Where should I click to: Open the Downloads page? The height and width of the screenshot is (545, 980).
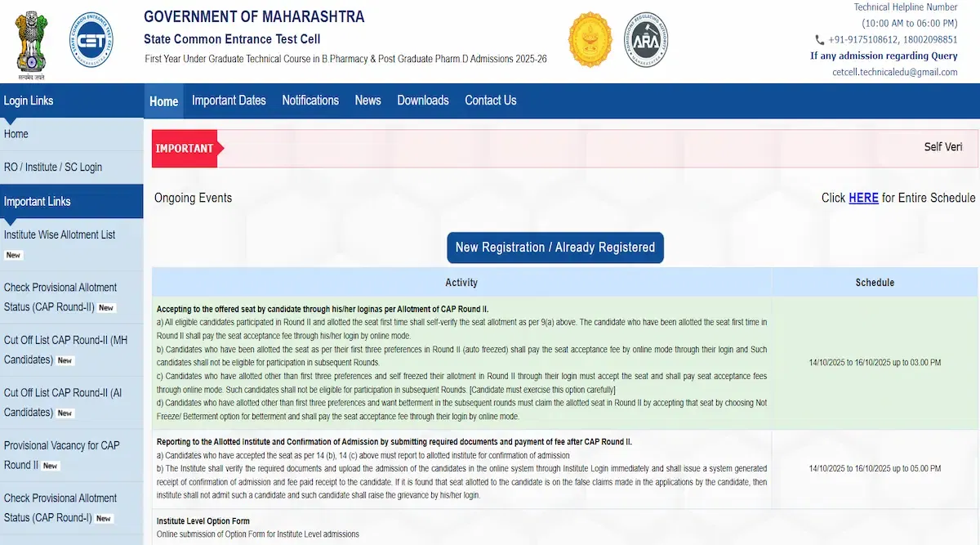click(x=423, y=101)
